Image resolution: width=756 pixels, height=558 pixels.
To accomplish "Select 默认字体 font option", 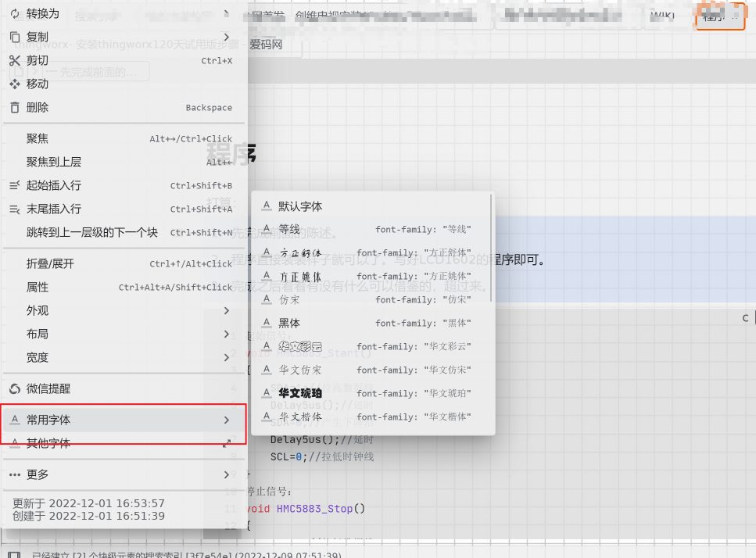I will pyautogui.click(x=371, y=206).
